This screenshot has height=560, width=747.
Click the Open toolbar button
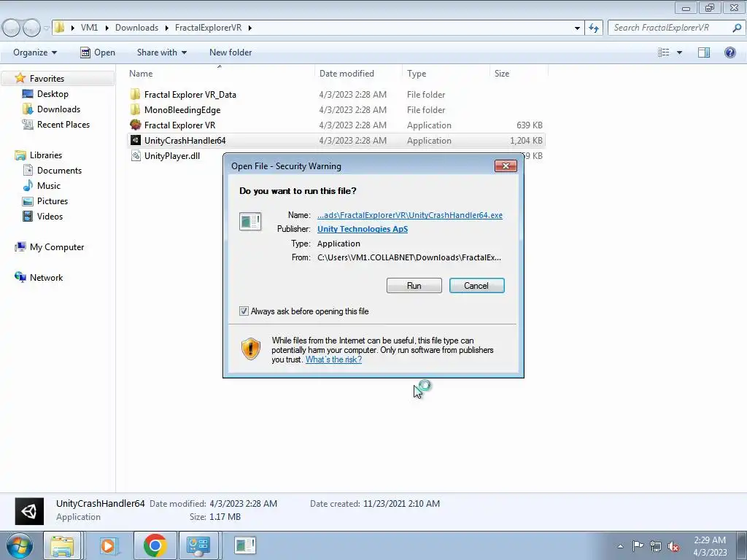pyautogui.click(x=98, y=52)
